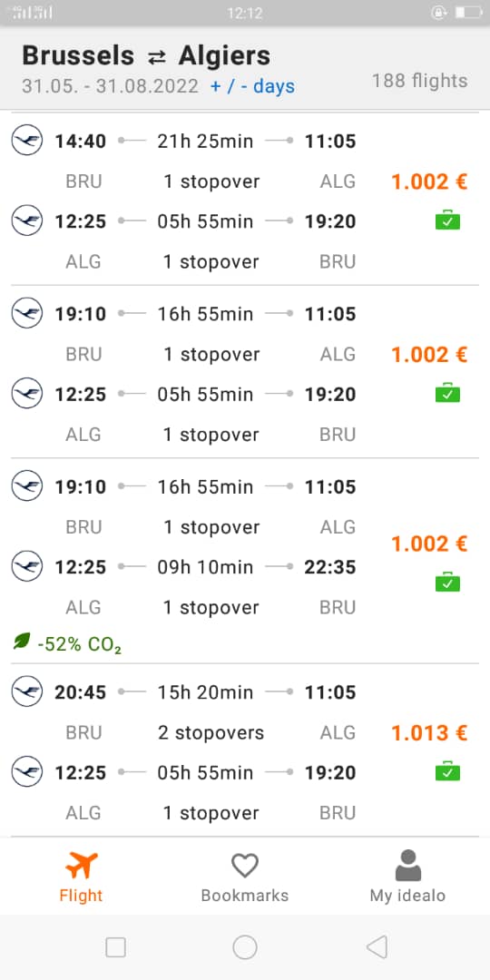Tap Android back triangle navigation button
Viewport: 490px width, 980px height.
click(x=377, y=946)
